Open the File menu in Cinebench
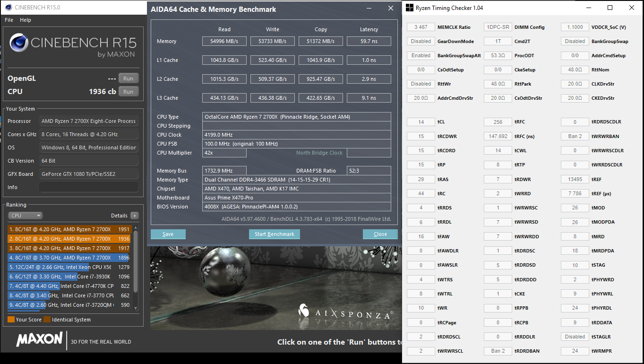The height and width of the screenshot is (364, 644). click(9, 20)
